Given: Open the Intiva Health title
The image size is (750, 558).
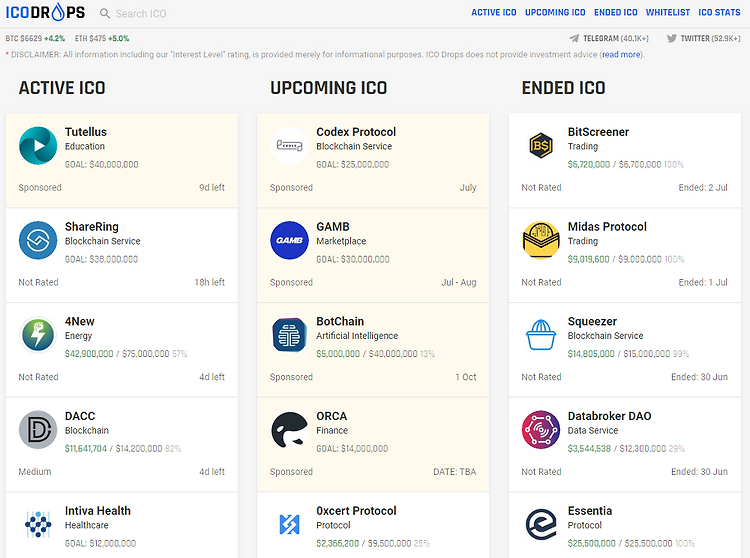Looking at the screenshot, I should pyautogui.click(x=98, y=511).
